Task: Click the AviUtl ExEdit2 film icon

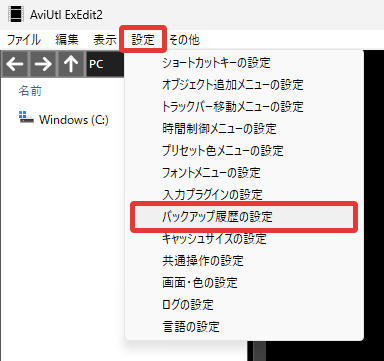Action: (x=16, y=14)
